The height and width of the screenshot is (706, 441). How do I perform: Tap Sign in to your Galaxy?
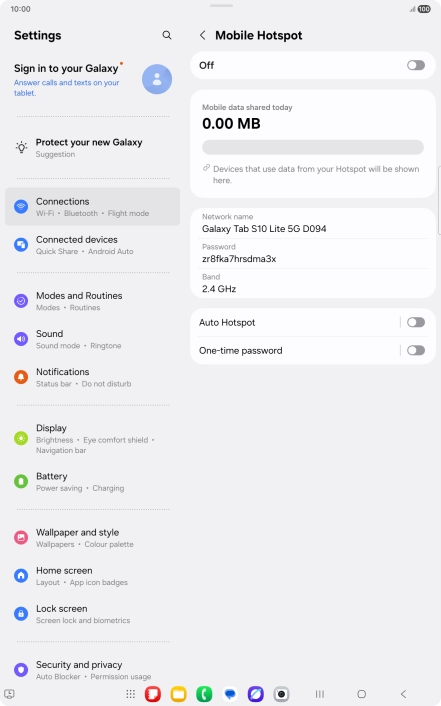(66, 68)
